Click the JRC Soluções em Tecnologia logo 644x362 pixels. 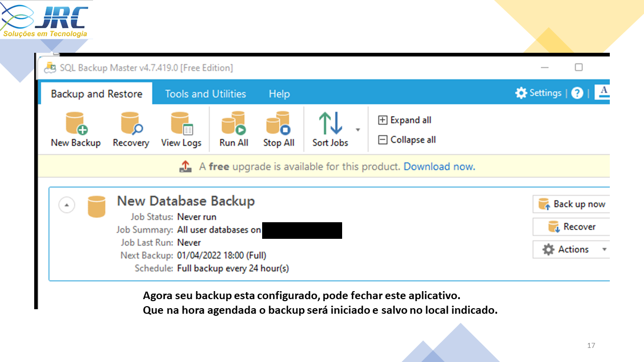pyautogui.click(x=46, y=20)
